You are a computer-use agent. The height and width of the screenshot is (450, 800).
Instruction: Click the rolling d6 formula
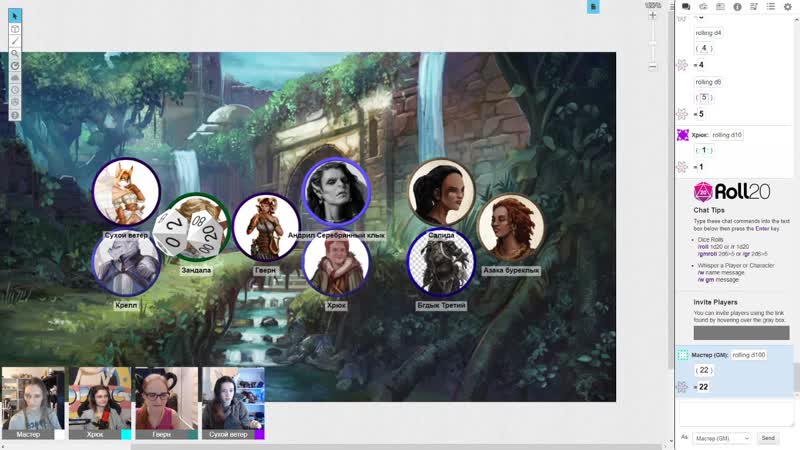click(x=708, y=82)
